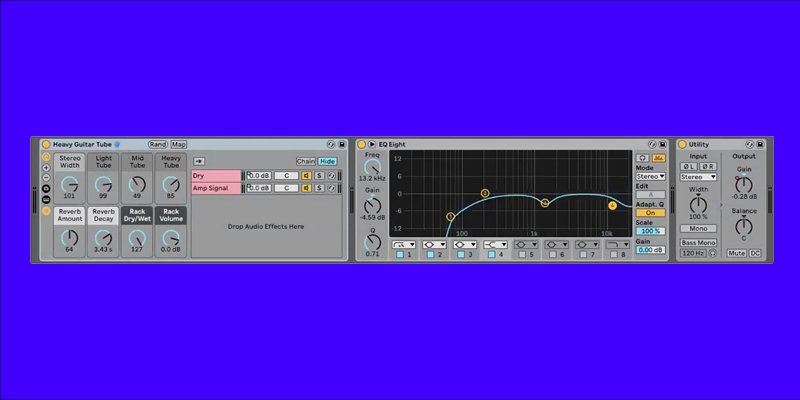Screen dimensions: 800x400
Task: Click the Rack Dry/Wet macro knob
Action: [137, 238]
